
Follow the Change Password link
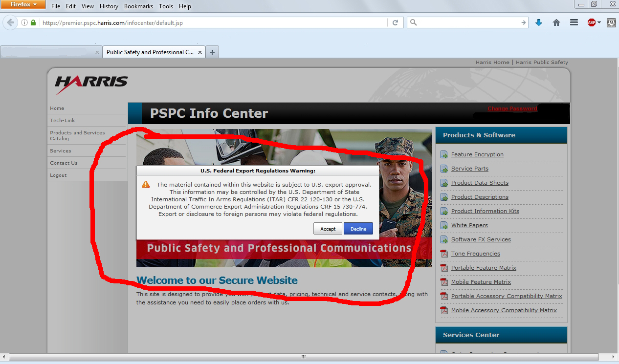click(512, 108)
